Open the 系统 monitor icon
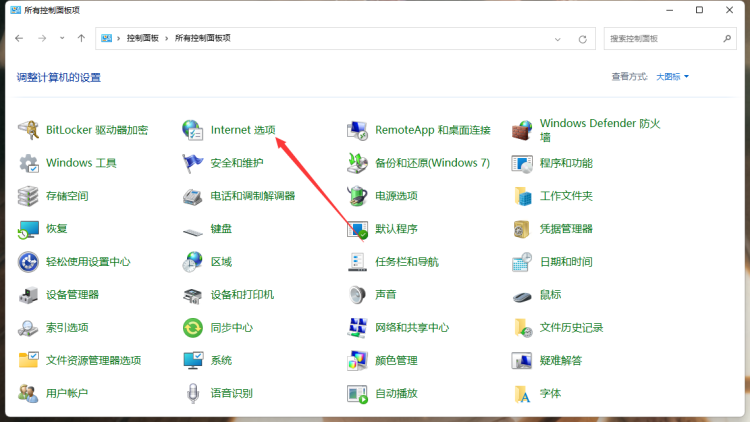 point(193,360)
